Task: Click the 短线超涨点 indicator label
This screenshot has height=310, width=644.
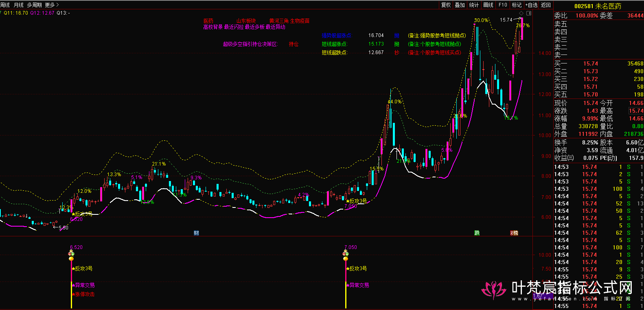Action: pos(335,44)
